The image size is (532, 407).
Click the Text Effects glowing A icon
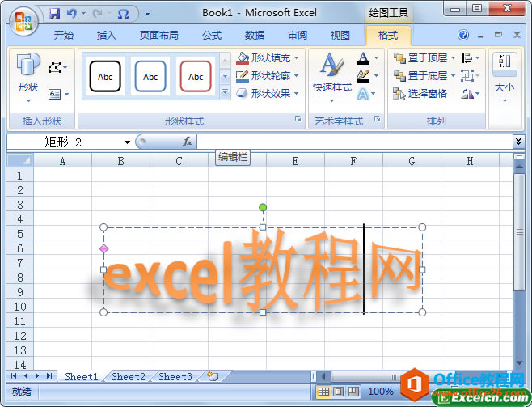363,94
